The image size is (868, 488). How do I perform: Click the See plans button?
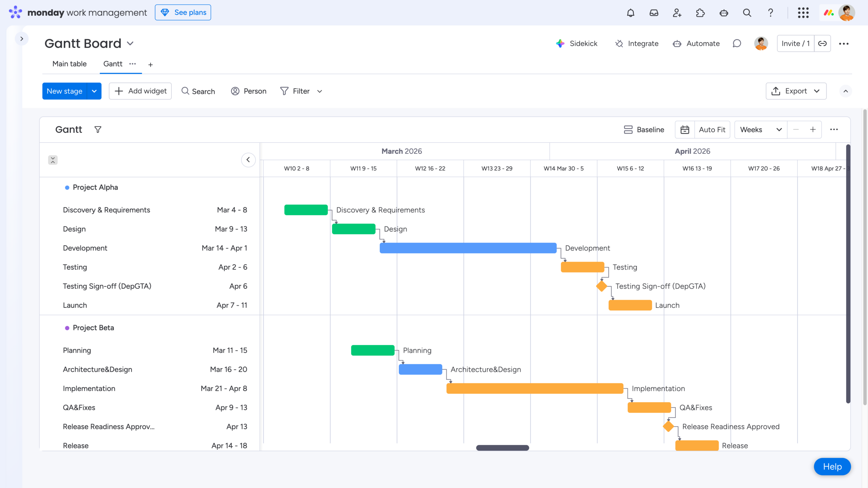pos(183,12)
